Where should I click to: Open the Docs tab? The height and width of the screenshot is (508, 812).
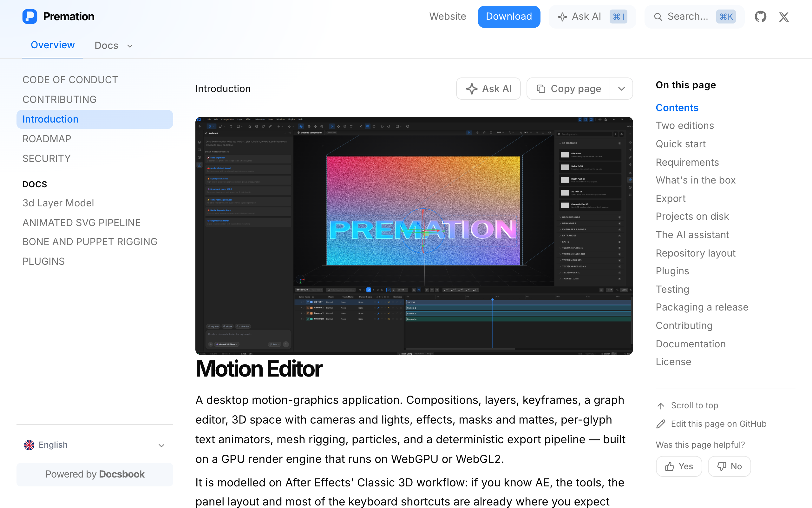coord(106,45)
